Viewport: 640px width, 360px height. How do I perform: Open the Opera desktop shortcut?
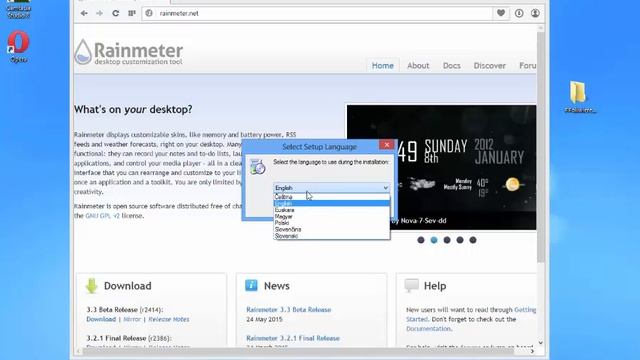tap(18, 46)
